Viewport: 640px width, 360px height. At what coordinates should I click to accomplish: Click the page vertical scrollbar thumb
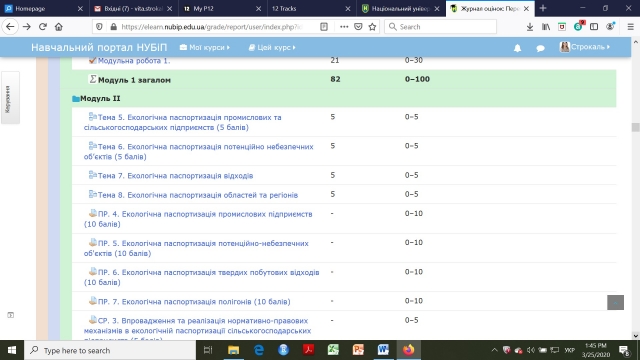tap(635, 127)
